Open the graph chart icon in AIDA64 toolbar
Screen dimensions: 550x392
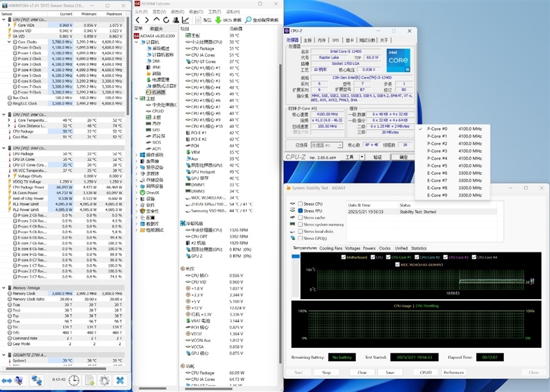pyautogui.click(x=186, y=20)
